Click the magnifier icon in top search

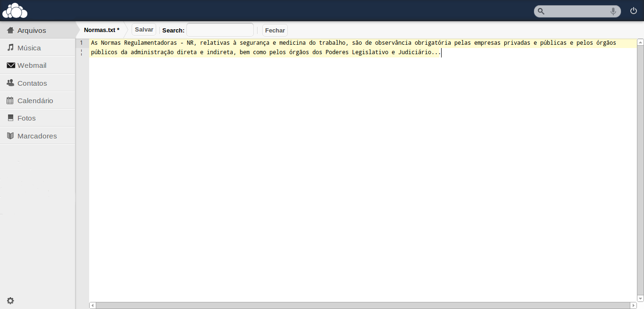[541, 11]
